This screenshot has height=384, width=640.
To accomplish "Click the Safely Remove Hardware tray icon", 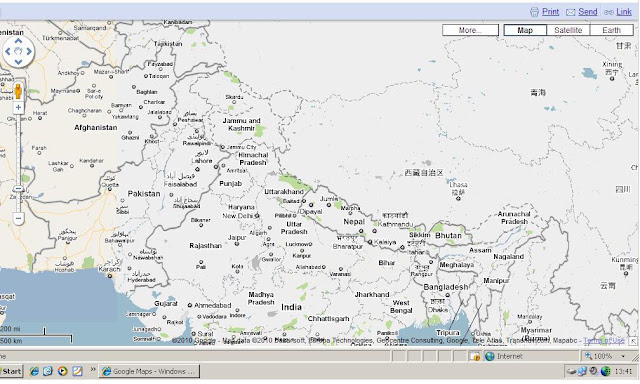I will click(x=571, y=371).
